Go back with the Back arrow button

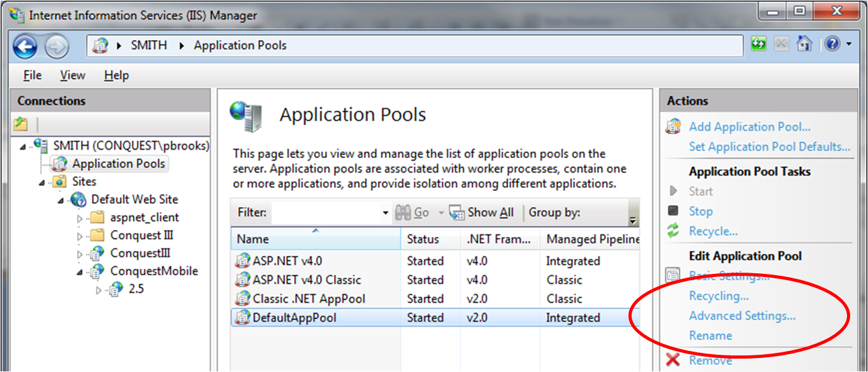coord(25,45)
